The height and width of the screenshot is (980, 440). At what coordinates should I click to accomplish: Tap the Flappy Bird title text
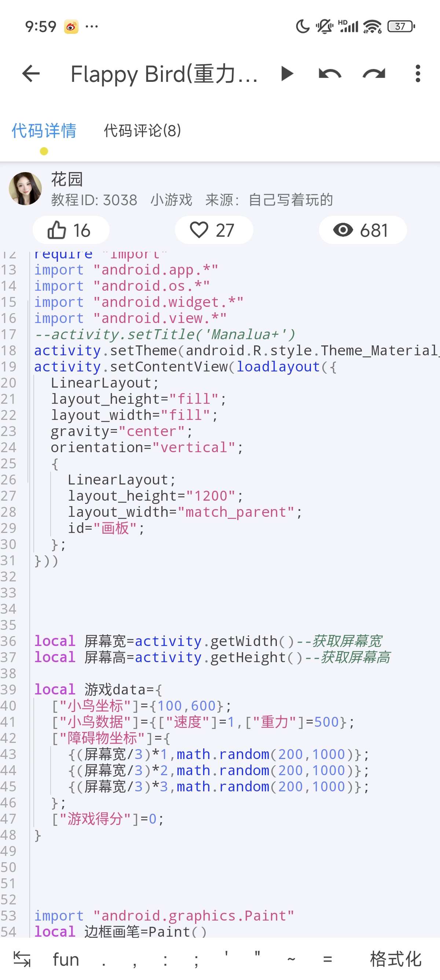tap(165, 74)
